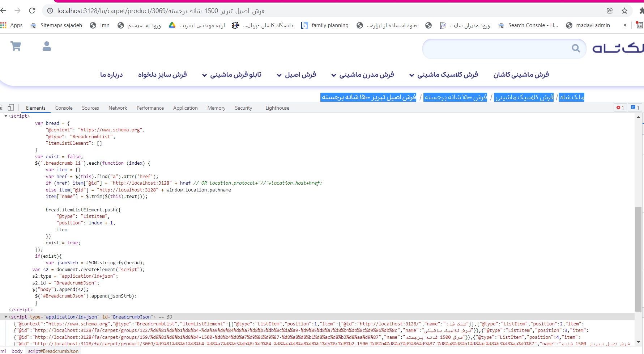Reload the page with the refresh icon
The height and width of the screenshot is (354, 644).
[32, 11]
